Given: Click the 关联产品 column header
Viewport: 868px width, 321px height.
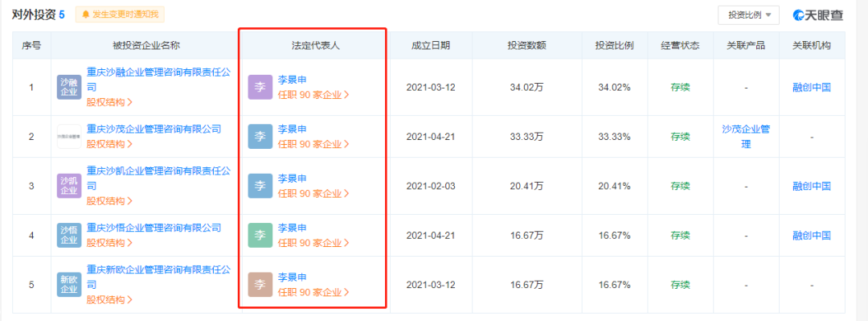Looking at the screenshot, I should pos(746,46).
